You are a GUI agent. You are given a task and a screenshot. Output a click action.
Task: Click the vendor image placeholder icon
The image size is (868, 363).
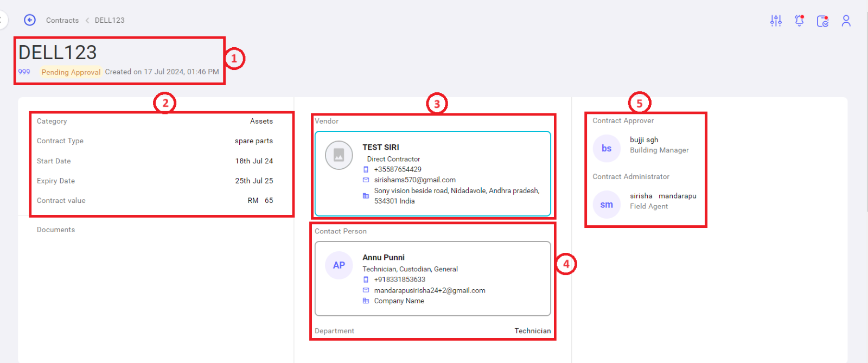tap(339, 155)
